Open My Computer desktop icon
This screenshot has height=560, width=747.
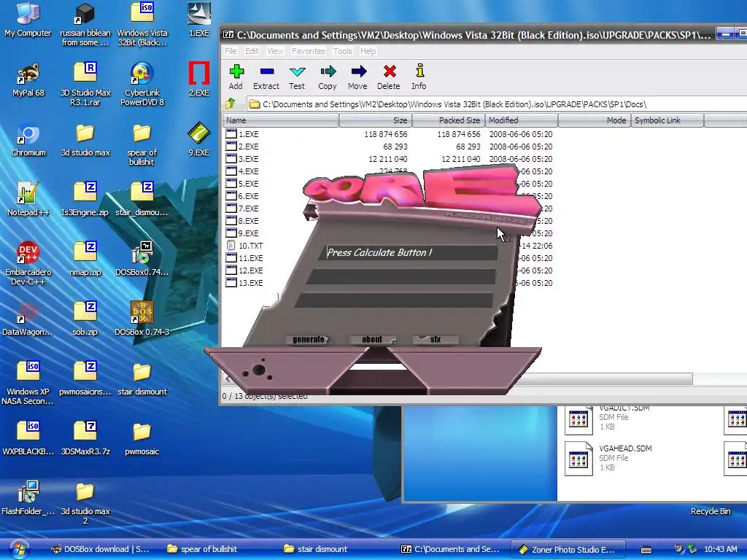[x=28, y=19]
